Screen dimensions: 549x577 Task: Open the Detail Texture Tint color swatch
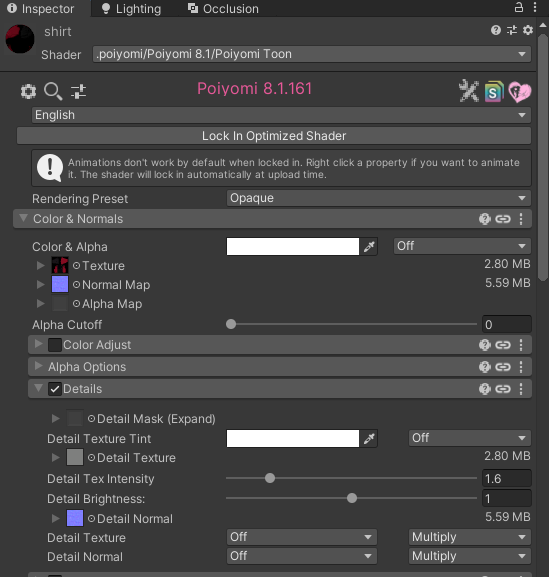pyautogui.click(x=293, y=439)
